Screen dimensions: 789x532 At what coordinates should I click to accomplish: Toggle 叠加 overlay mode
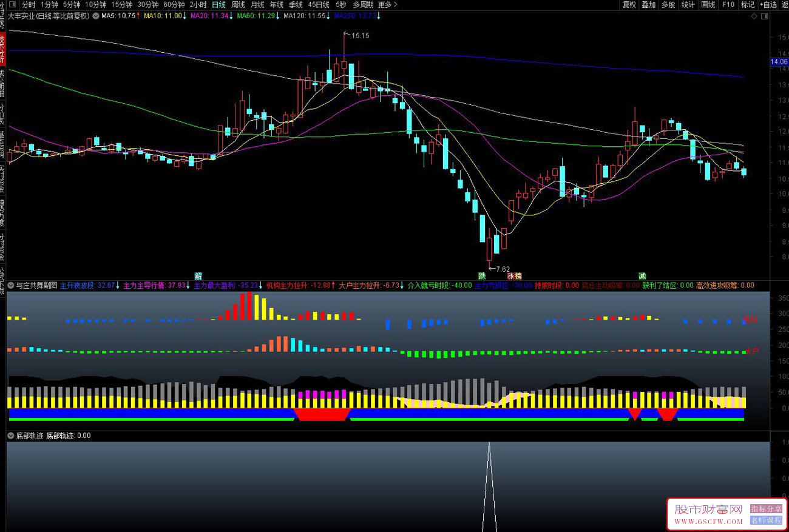click(x=649, y=5)
